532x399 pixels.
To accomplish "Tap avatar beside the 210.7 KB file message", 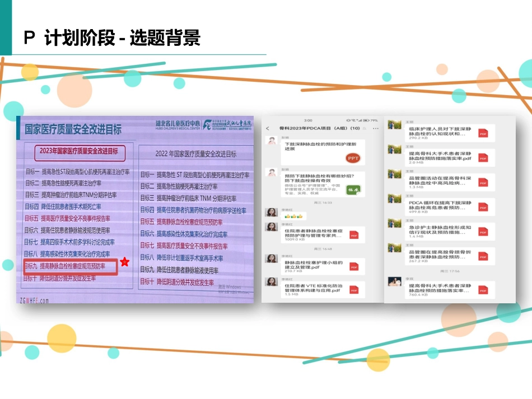I will 272,259.
